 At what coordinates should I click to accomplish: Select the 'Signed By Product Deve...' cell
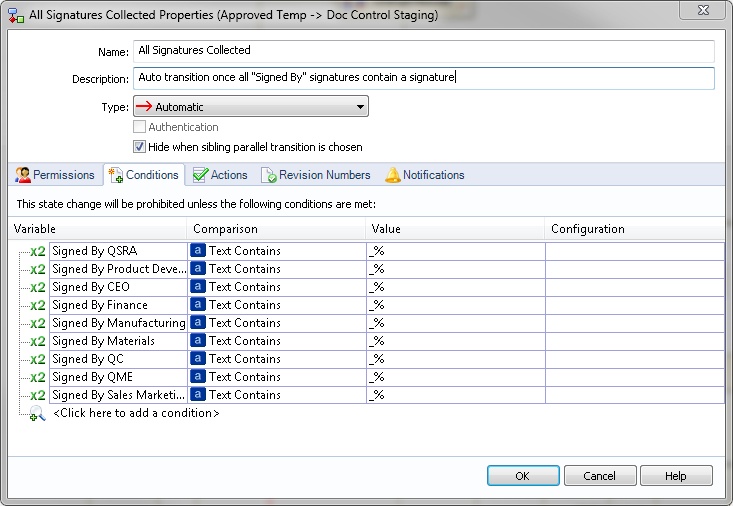118,269
